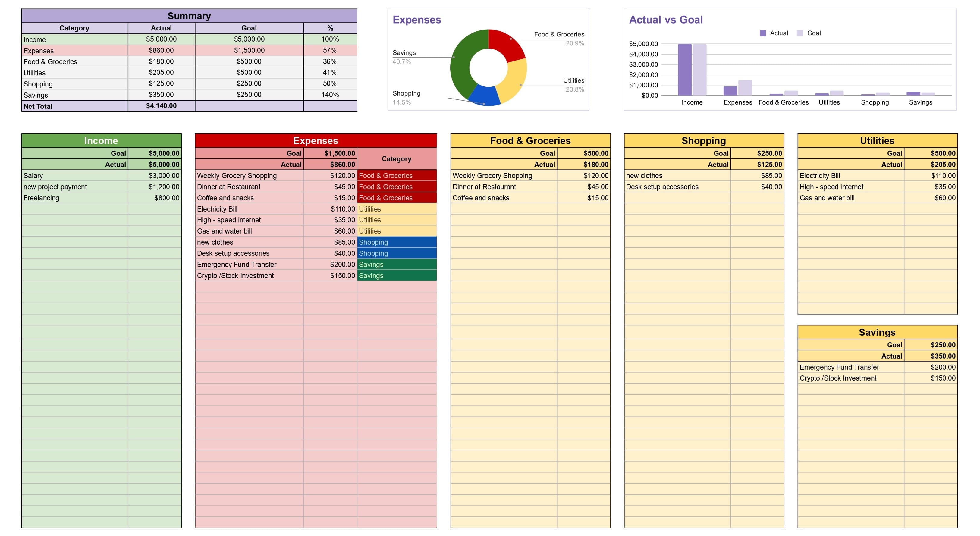Screen dimensions: 980x536
Task: Click the Net Total $4,140.00 cell
Action: tap(161, 106)
